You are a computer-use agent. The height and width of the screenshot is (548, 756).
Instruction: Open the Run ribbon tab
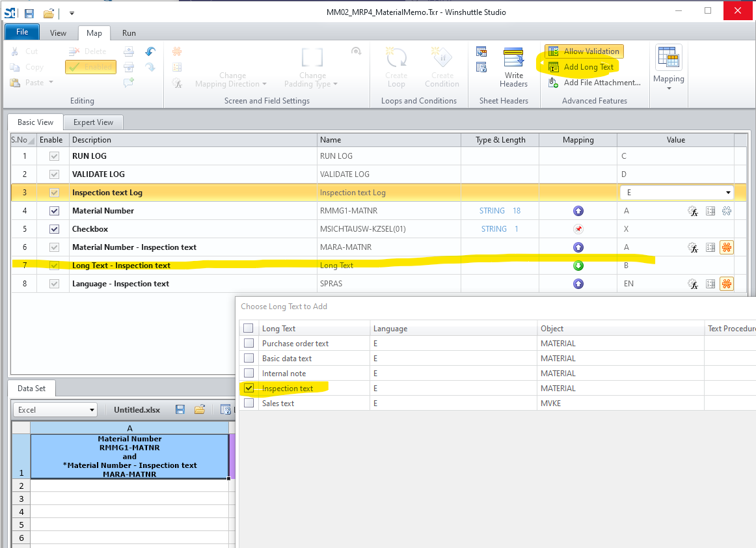coord(128,33)
